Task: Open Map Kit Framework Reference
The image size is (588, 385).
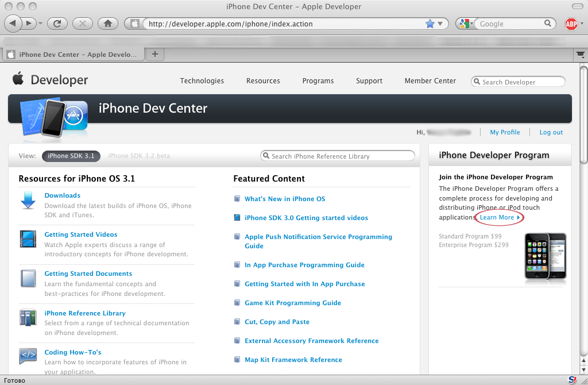Action: [293, 360]
